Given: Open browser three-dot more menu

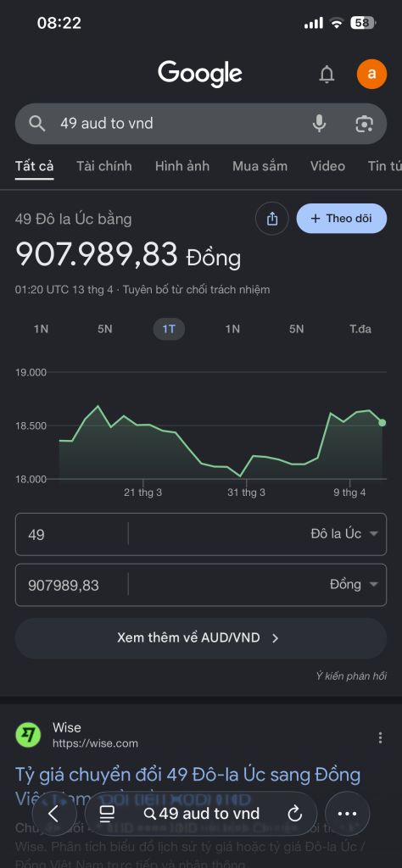Looking at the screenshot, I should [x=347, y=813].
